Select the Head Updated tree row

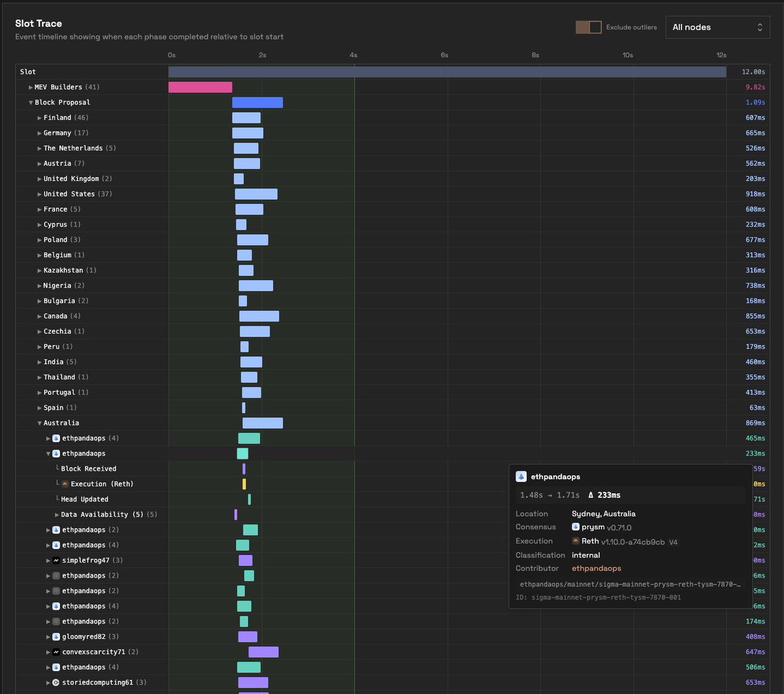(84, 499)
